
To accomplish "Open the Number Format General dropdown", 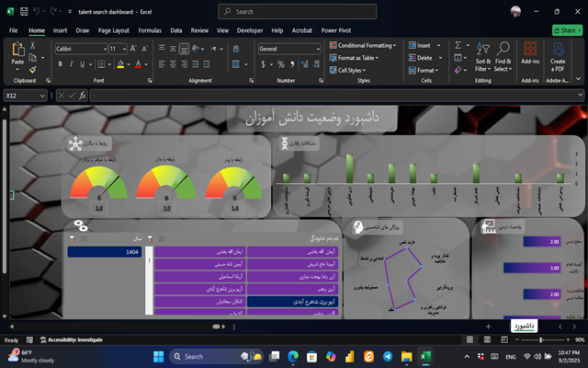I will tap(285, 48).
